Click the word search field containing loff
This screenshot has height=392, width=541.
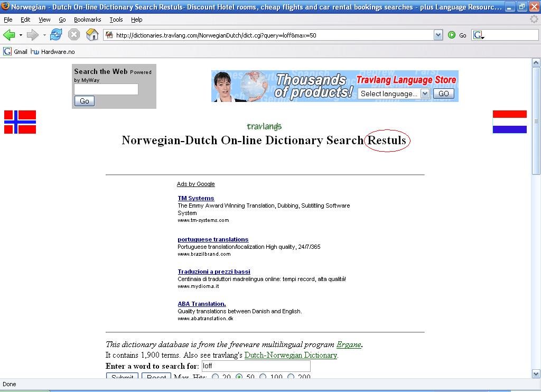[256, 366]
